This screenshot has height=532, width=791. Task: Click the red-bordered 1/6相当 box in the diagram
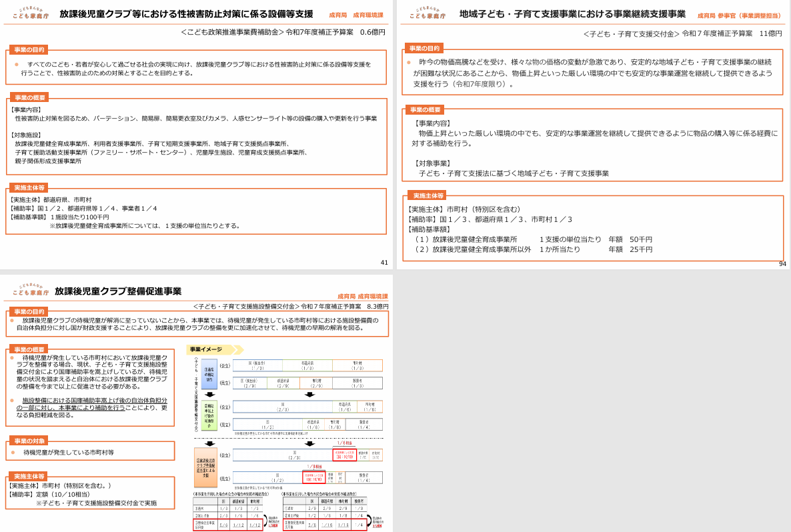pyautogui.click(x=343, y=455)
